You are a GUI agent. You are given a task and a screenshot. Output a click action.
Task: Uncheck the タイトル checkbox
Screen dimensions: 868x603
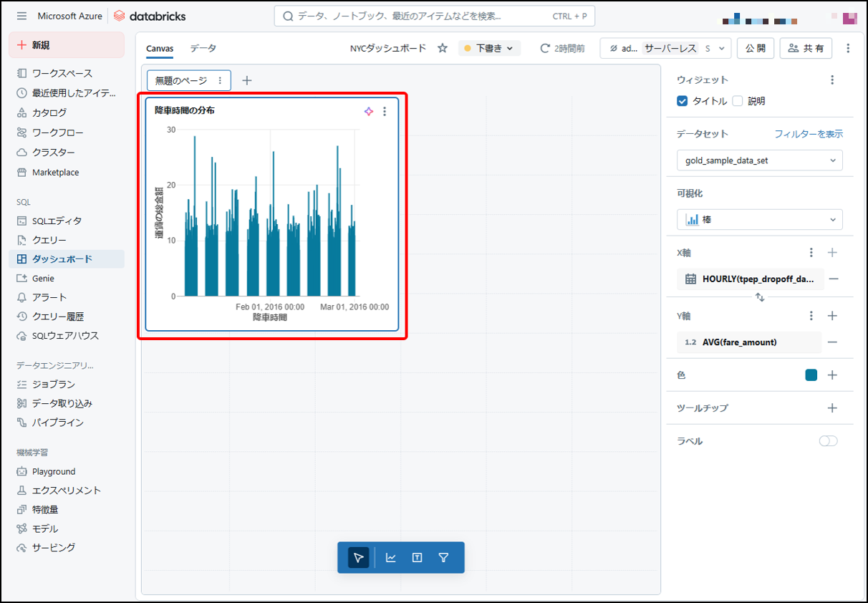point(683,101)
